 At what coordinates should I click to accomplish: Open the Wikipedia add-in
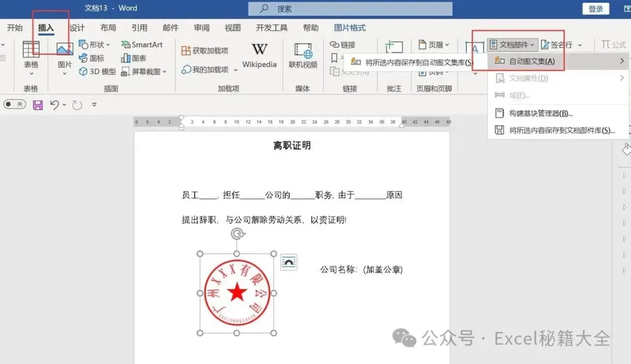[x=259, y=56]
